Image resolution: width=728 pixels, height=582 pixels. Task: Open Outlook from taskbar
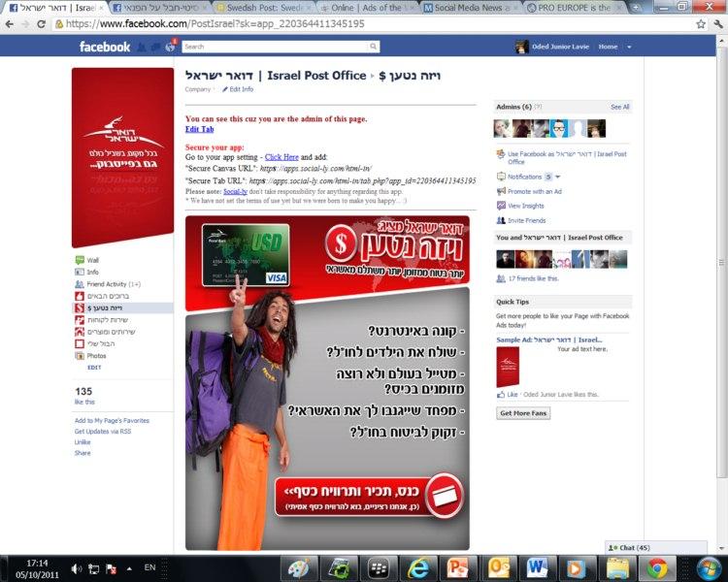(x=497, y=568)
